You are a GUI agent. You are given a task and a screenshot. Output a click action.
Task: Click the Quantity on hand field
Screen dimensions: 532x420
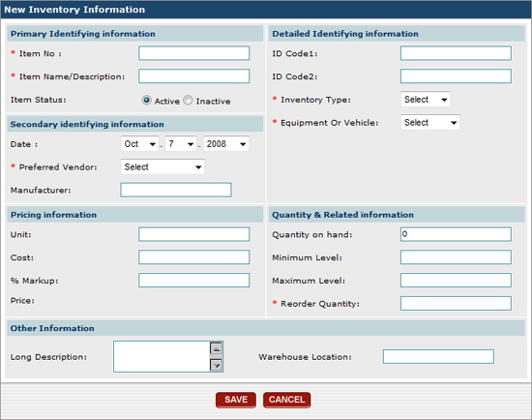(456, 234)
